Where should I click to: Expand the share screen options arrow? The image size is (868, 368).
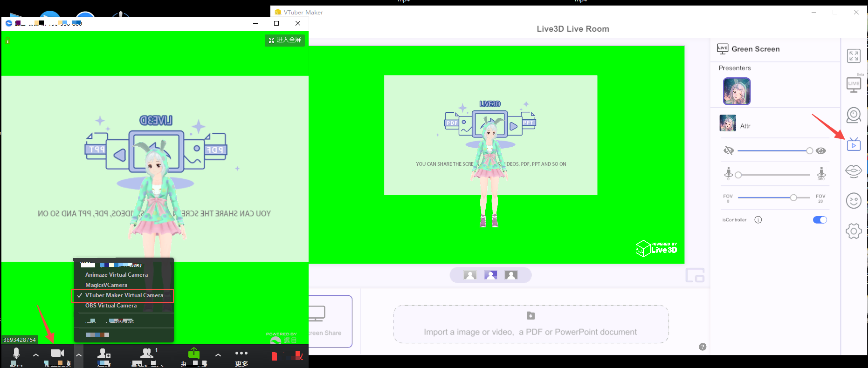(x=218, y=355)
